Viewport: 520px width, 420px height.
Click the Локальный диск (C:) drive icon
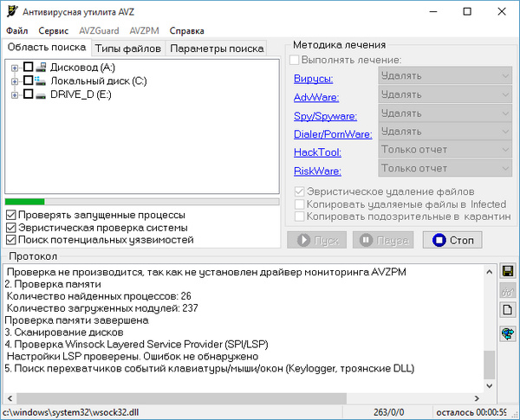coord(41,81)
